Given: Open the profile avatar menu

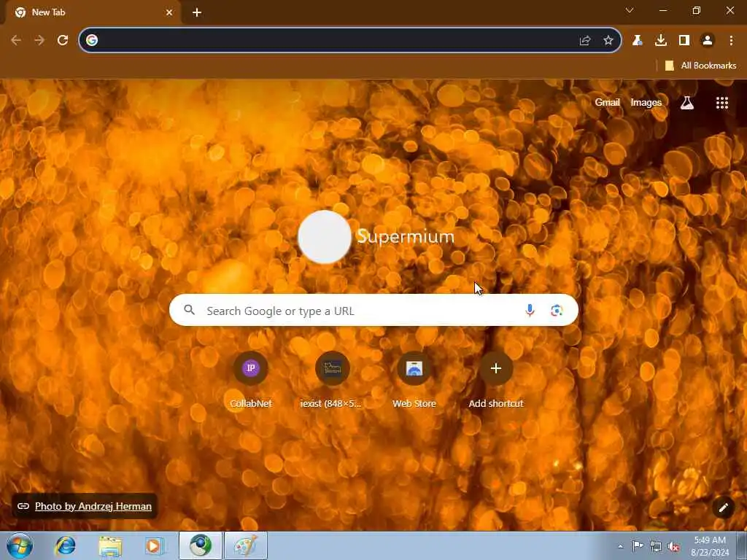Looking at the screenshot, I should tap(708, 41).
